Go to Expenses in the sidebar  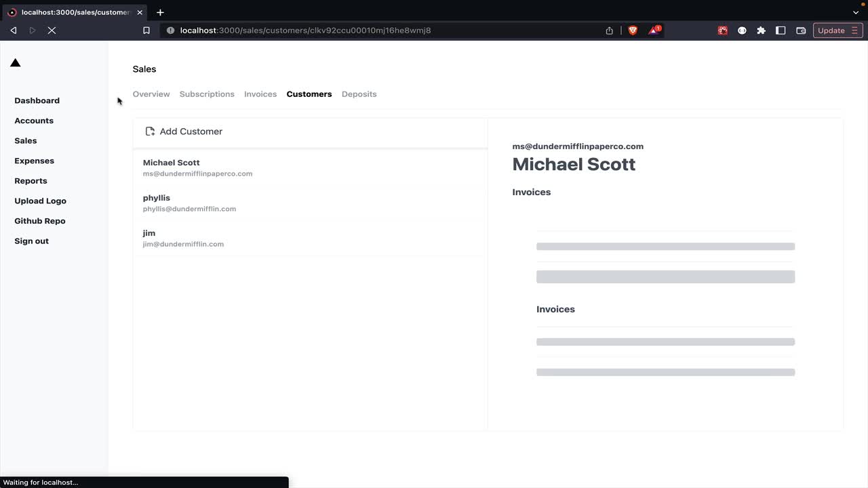click(x=34, y=161)
